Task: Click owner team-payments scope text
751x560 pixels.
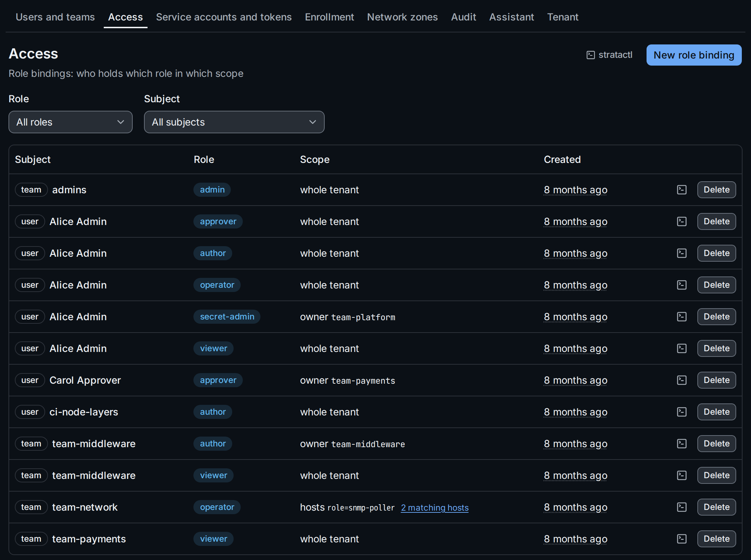Action: [348, 381]
